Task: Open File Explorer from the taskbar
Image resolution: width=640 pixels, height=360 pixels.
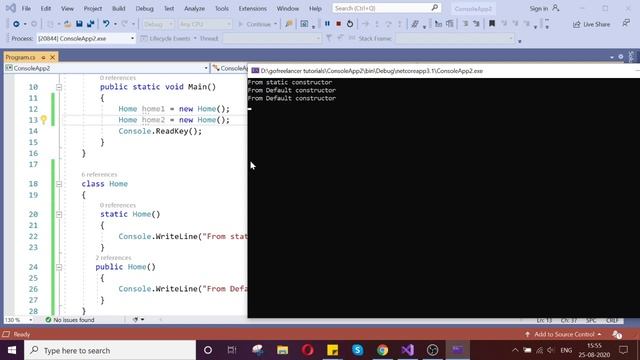Action: click(282, 350)
